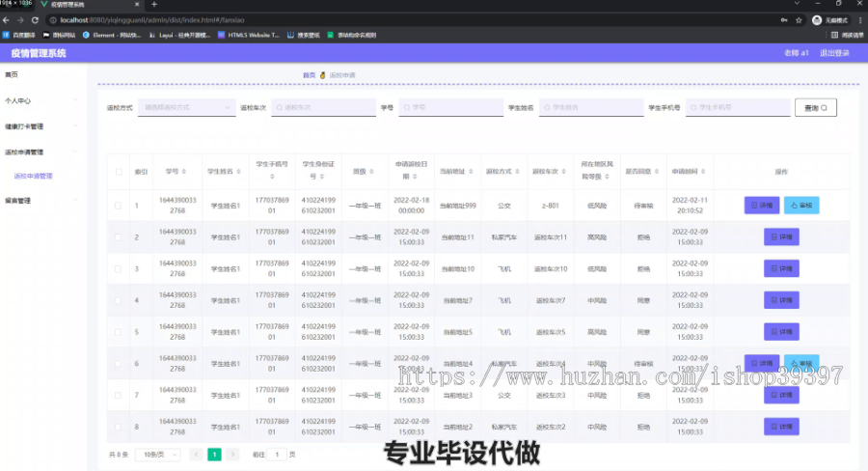Click page number 1 in pagination
This screenshot has width=868, height=471.
tap(214, 455)
